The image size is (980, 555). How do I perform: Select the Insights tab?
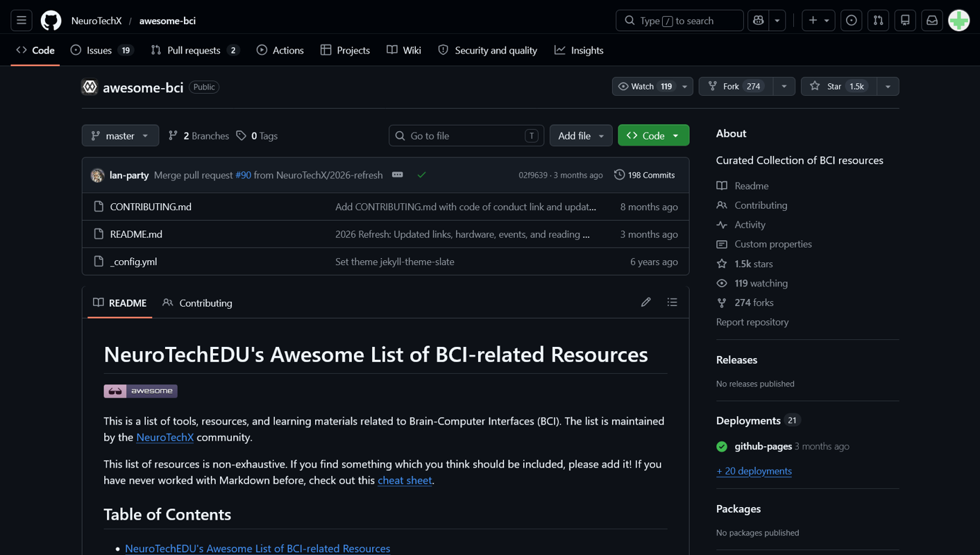tap(579, 50)
